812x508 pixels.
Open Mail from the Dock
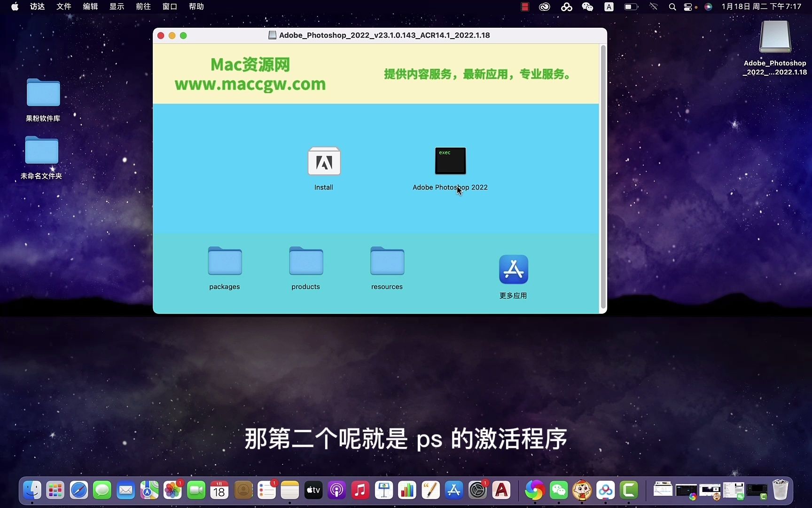[x=125, y=491]
